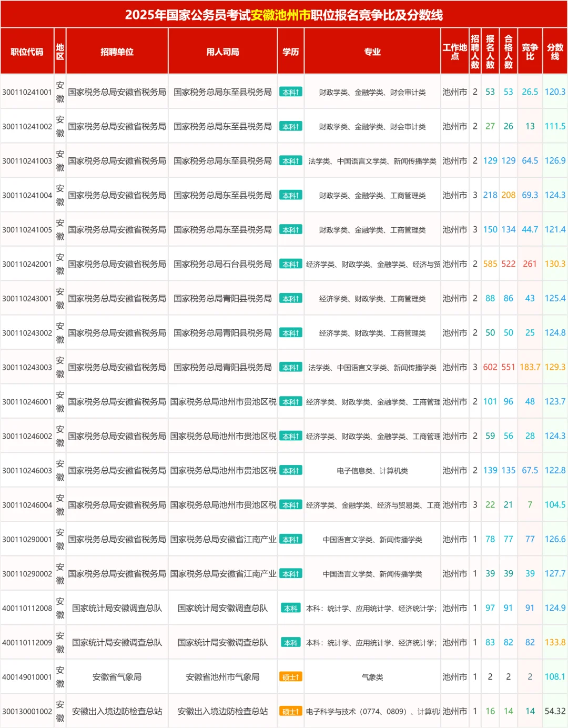Viewport: 568px width, 728px height.
Task: Click 国家税务总局石台县税务局 department cell
Action: click(222, 264)
